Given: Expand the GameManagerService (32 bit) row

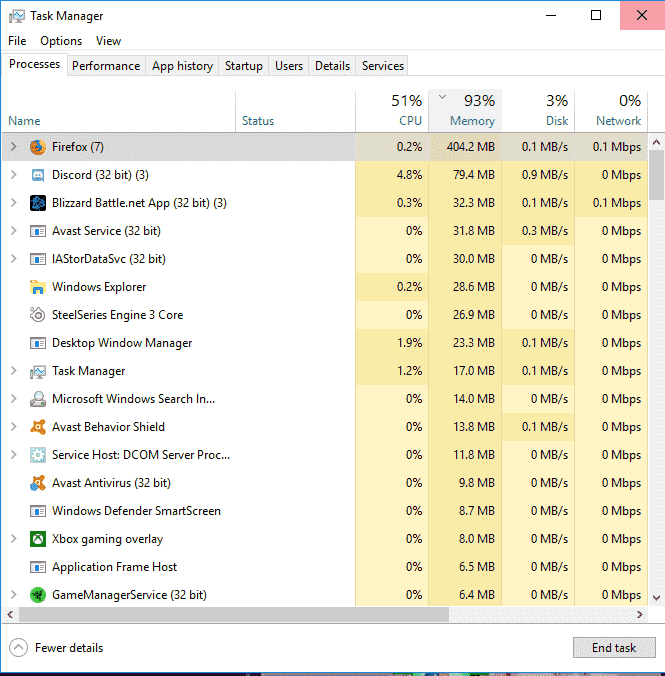Looking at the screenshot, I should [14, 595].
